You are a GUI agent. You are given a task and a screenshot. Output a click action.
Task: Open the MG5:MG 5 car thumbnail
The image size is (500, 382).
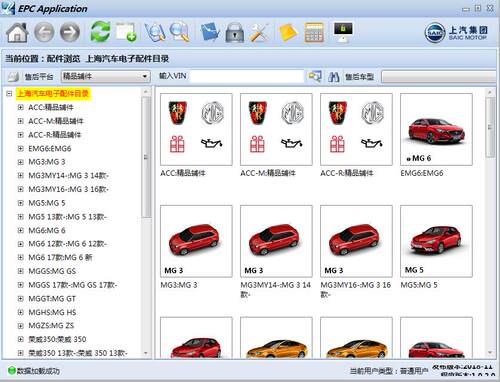point(436,241)
